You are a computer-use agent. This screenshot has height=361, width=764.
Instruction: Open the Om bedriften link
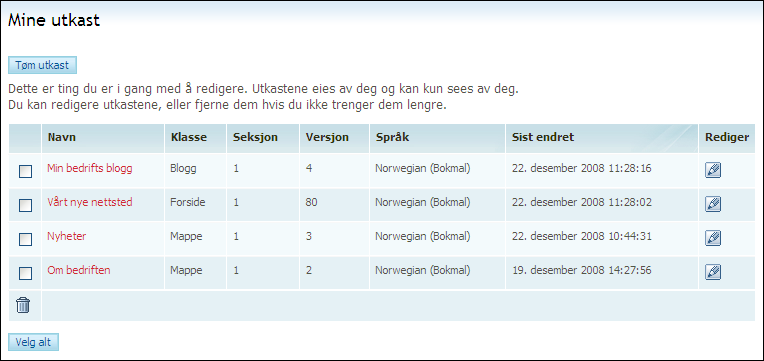pos(79,270)
